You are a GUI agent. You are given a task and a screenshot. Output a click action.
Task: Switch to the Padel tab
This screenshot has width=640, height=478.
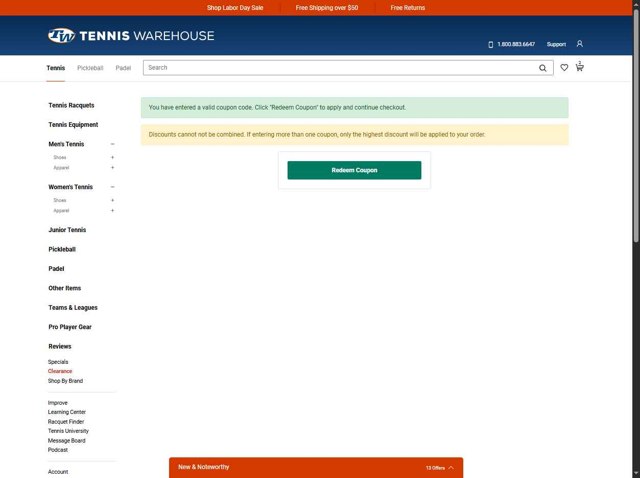click(123, 68)
